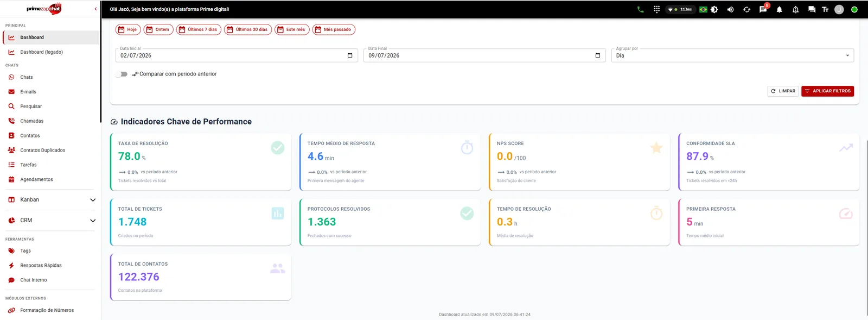Open the user avatar J menu

pyautogui.click(x=839, y=9)
